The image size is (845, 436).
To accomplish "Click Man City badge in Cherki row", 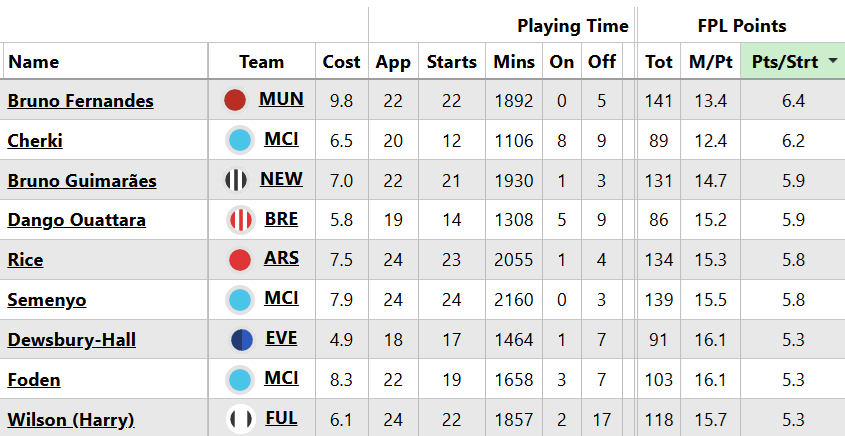I will click(240, 140).
